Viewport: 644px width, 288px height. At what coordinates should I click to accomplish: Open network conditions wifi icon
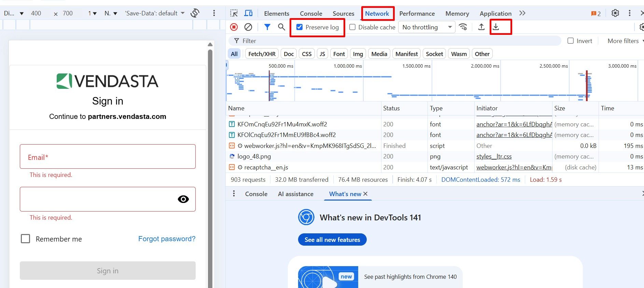point(463,27)
